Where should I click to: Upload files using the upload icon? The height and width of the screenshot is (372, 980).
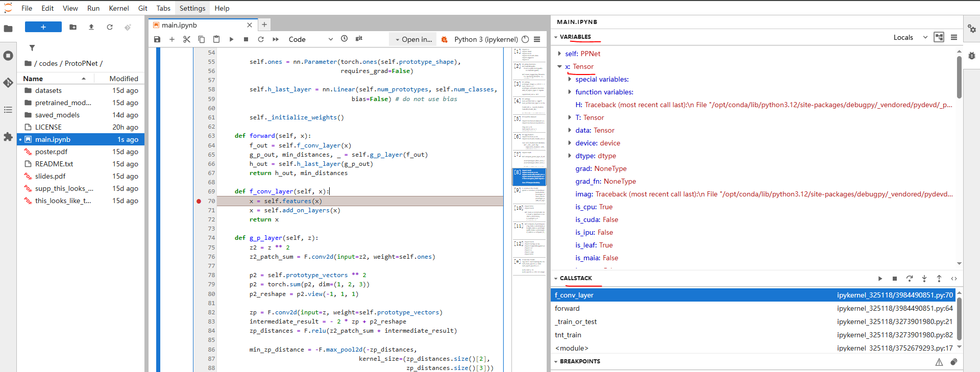[91, 27]
